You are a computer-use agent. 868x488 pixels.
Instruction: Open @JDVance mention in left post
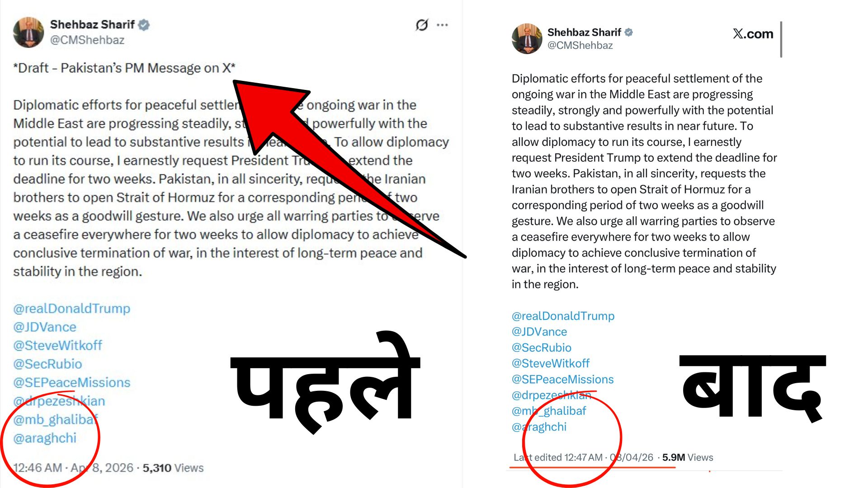(45, 327)
